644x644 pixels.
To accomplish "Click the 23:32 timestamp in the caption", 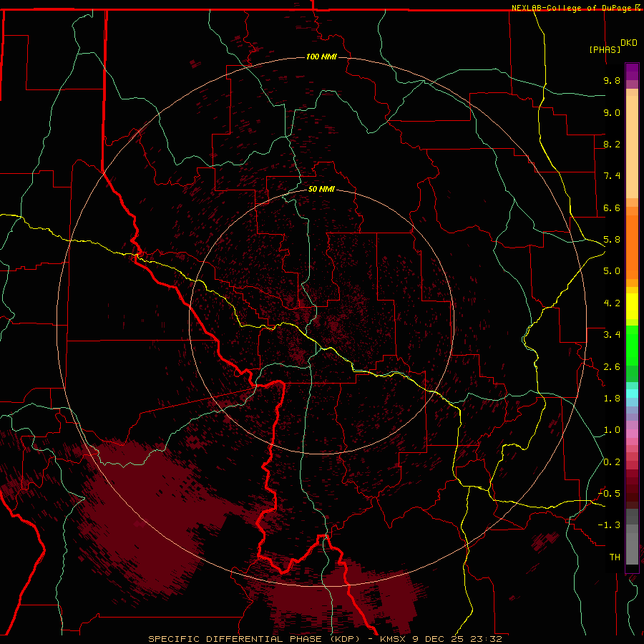I will click(487, 639).
